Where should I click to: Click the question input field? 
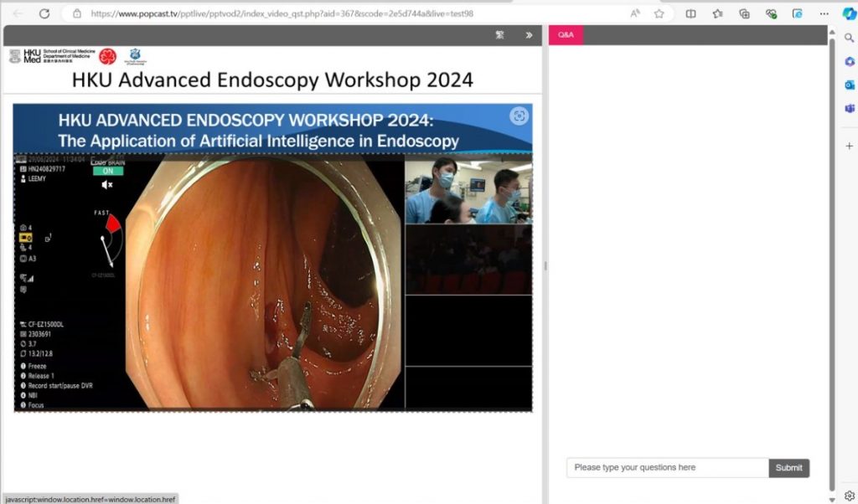[668, 467]
